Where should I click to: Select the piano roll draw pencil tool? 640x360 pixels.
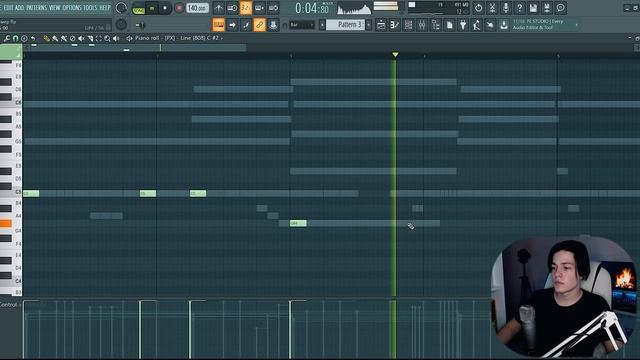(x=47, y=38)
